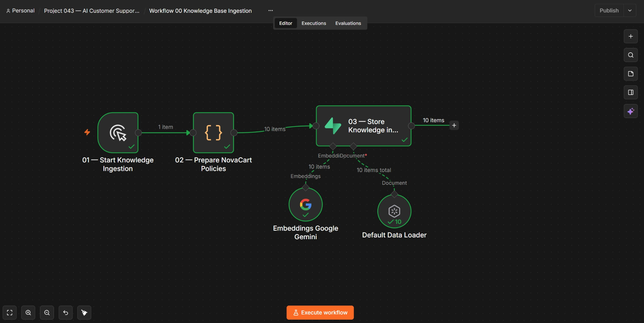
Task: Open the 02 Prepare NovaCart Policies code node
Action: coord(213,133)
